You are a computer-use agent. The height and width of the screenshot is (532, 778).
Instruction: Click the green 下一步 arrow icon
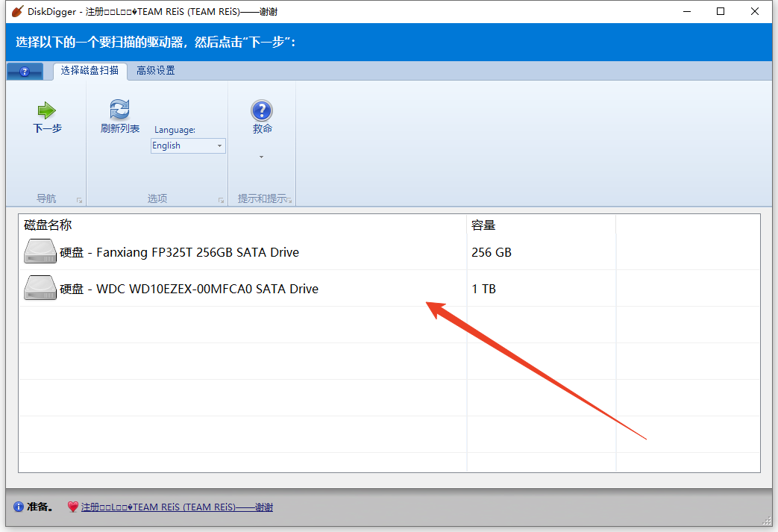[x=47, y=110]
